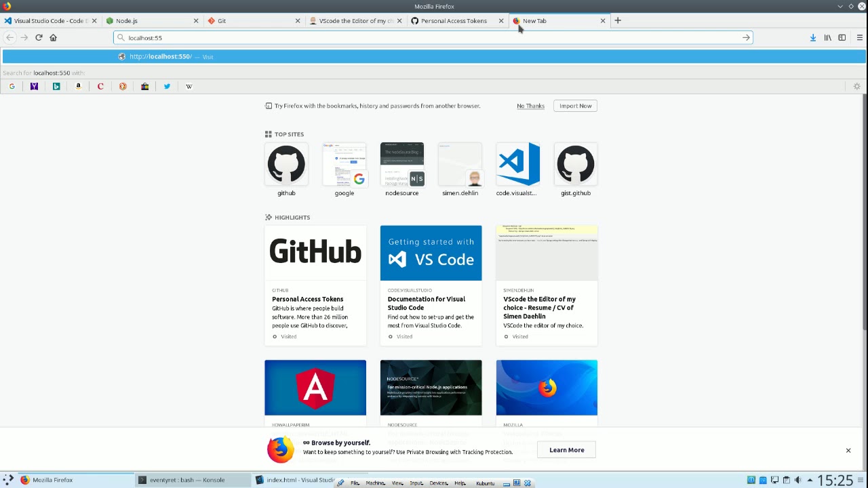Screen dimensions: 868x488
Task: Close the Git tab
Action: [x=298, y=20]
